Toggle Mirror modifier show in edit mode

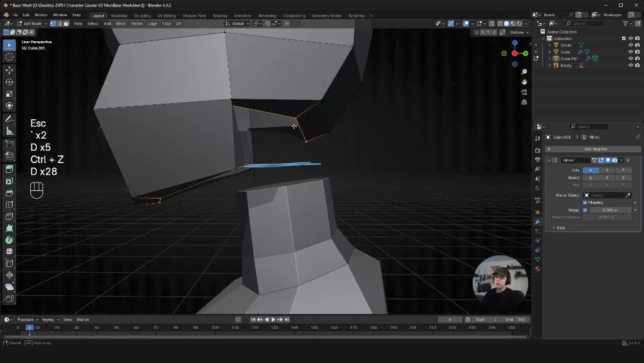601,161
